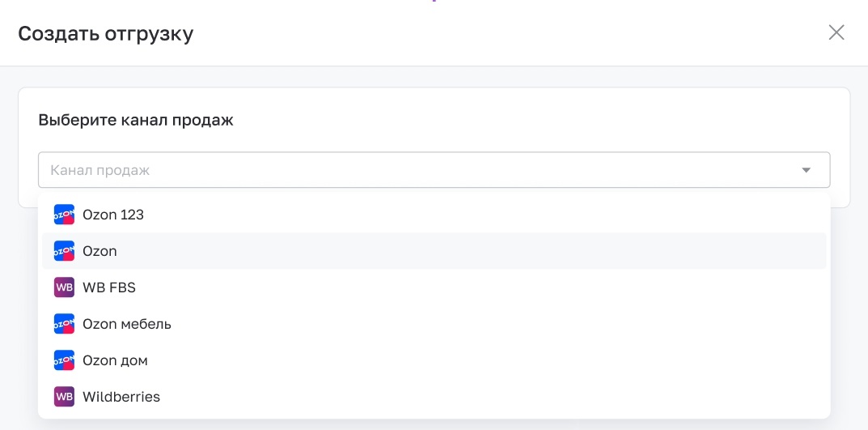868x430 pixels.
Task: Select the Ozon дом option text
Action: [x=115, y=360]
